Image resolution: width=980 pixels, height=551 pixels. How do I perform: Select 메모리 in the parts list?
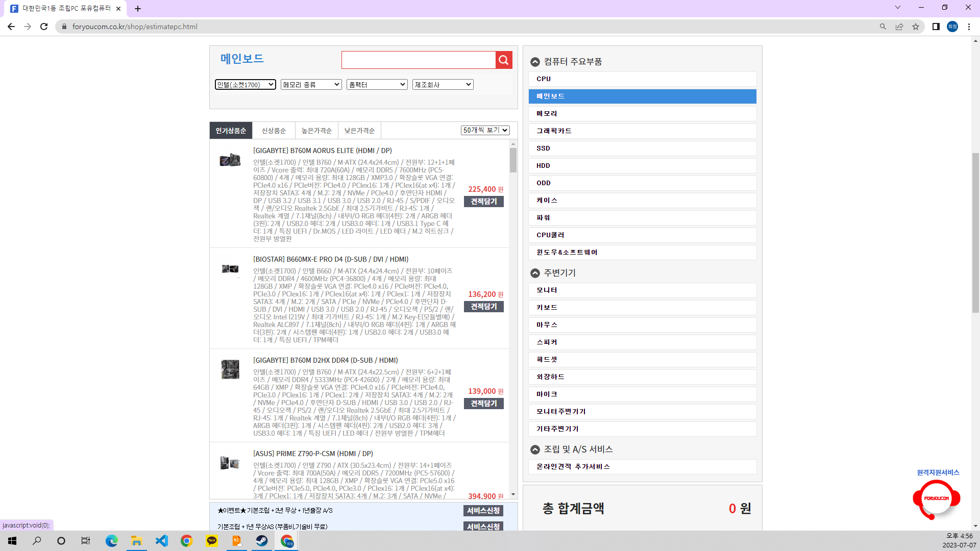click(x=642, y=114)
